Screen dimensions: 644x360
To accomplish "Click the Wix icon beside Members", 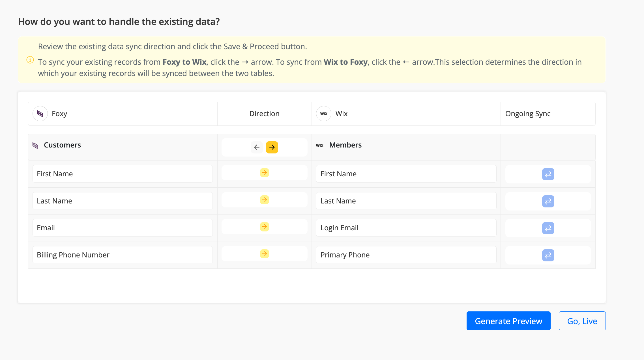I will (320, 145).
